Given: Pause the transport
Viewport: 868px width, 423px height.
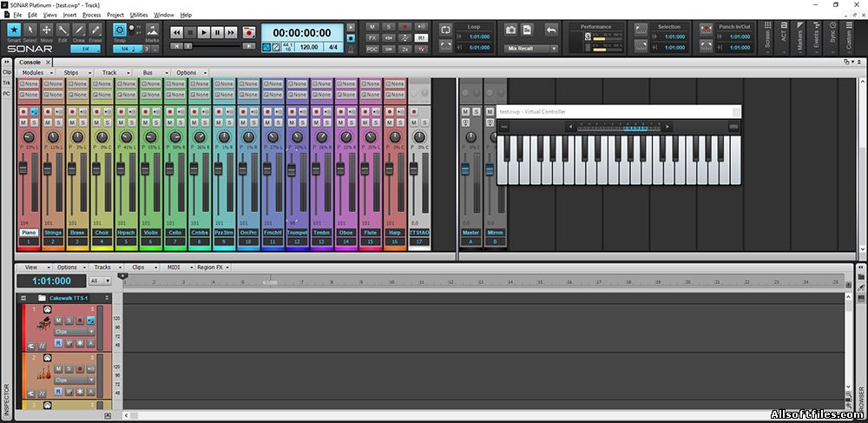Looking at the screenshot, I should coord(218,33).
